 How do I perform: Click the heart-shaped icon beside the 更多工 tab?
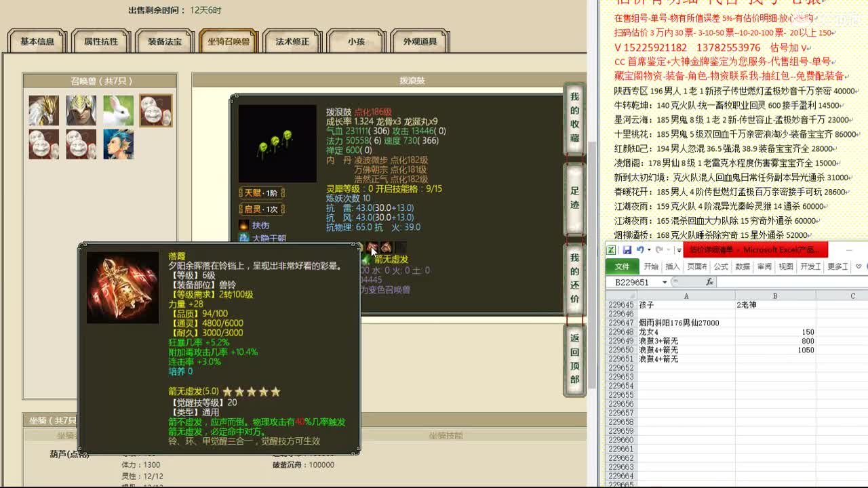click(x=859, y=266)
